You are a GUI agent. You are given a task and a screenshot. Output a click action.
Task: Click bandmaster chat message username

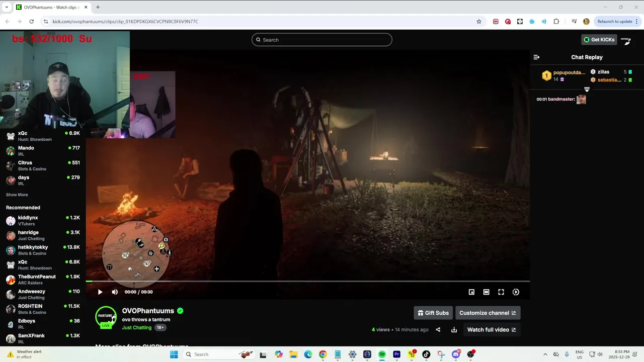click(x=560, y=99)
